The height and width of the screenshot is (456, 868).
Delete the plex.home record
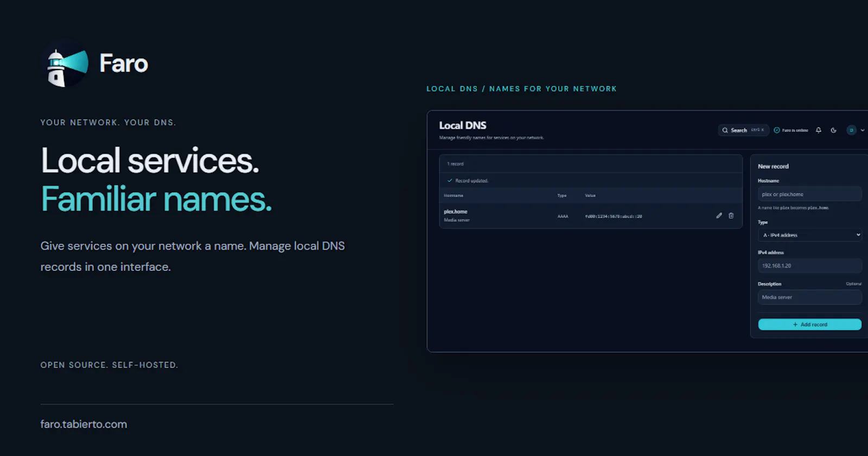pyautogui.click(x=731, y=216)
